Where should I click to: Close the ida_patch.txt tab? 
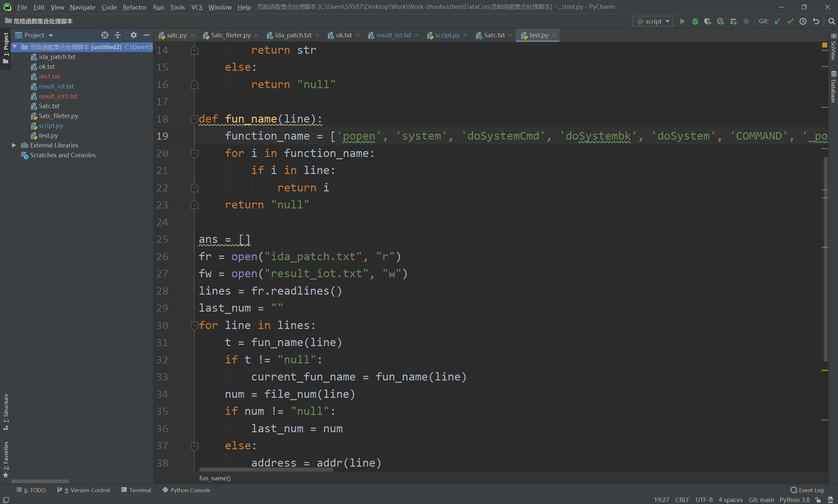(317, 35)
